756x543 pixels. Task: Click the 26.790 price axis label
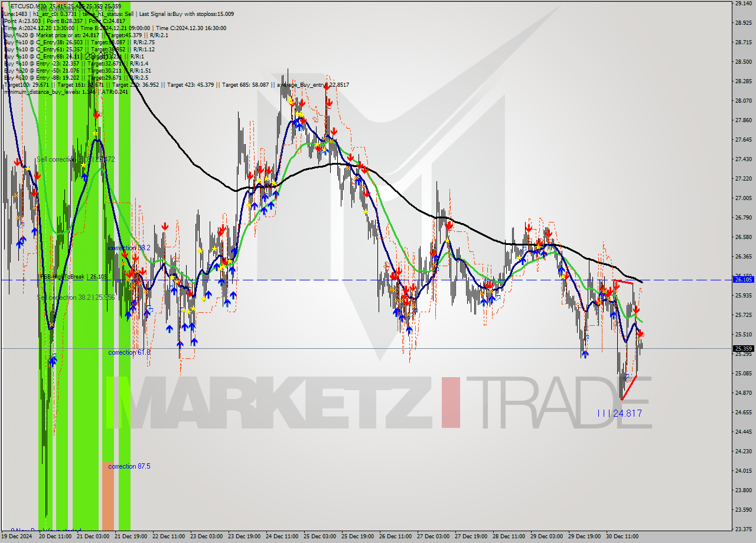click(x=744, y=217)
